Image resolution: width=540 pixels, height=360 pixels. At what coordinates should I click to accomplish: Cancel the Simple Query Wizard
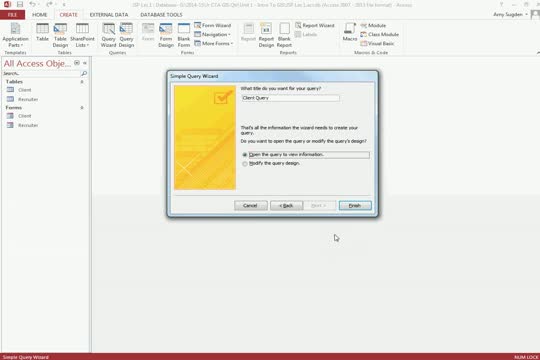click(251, 206)
